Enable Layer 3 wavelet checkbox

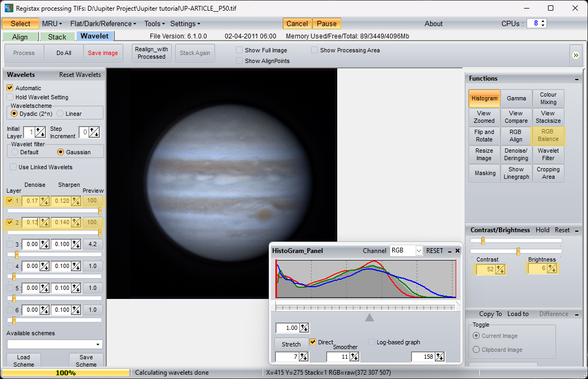tap(10, 244)
